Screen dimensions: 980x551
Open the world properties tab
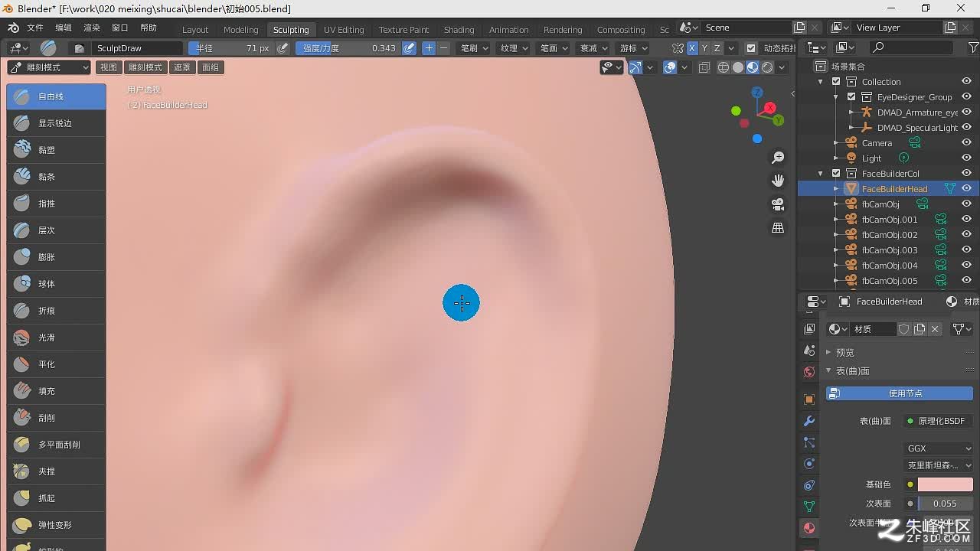(809, 372)
